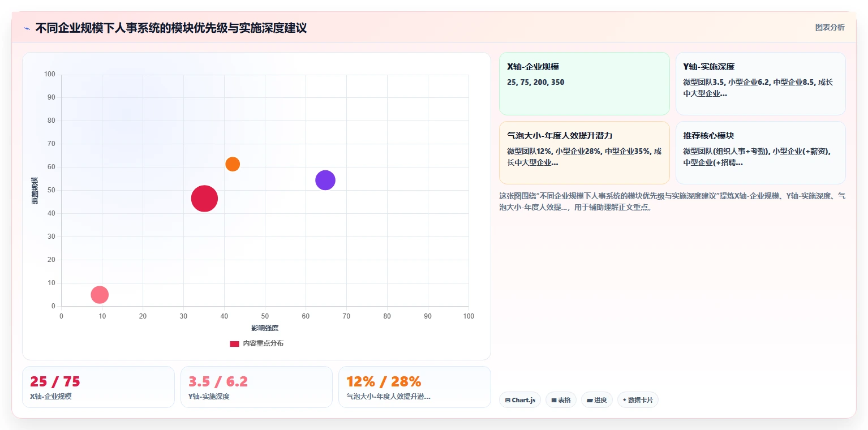Select the orange bubble in chart
This screenshot has height=430, width=868.
coord(233,164)
